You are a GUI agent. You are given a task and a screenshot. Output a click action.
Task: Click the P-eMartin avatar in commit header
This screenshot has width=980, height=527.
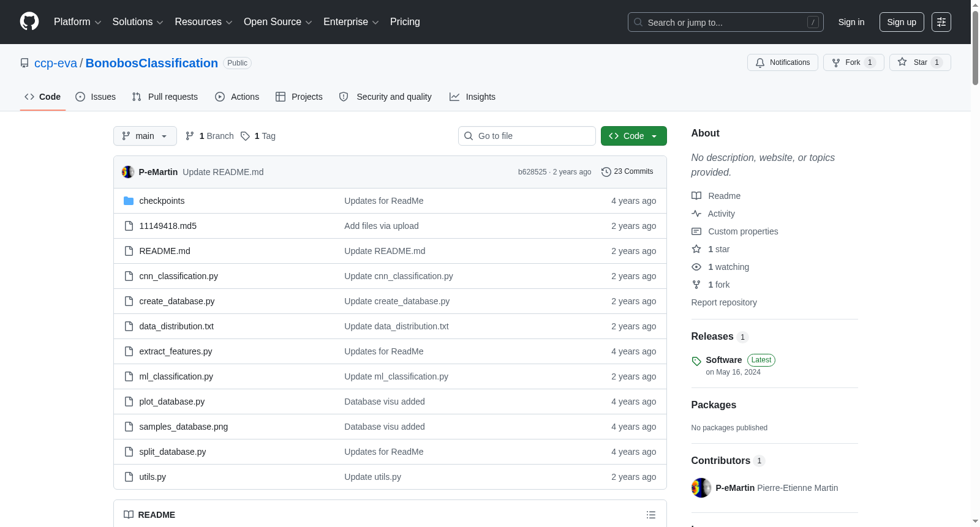click(128, 172)
